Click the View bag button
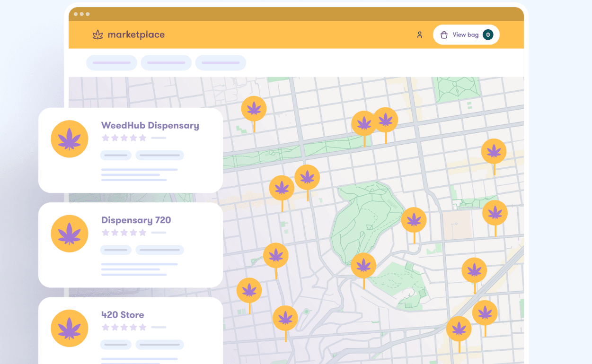This screenshot has height=364, width=592. [x=466, y=35]
